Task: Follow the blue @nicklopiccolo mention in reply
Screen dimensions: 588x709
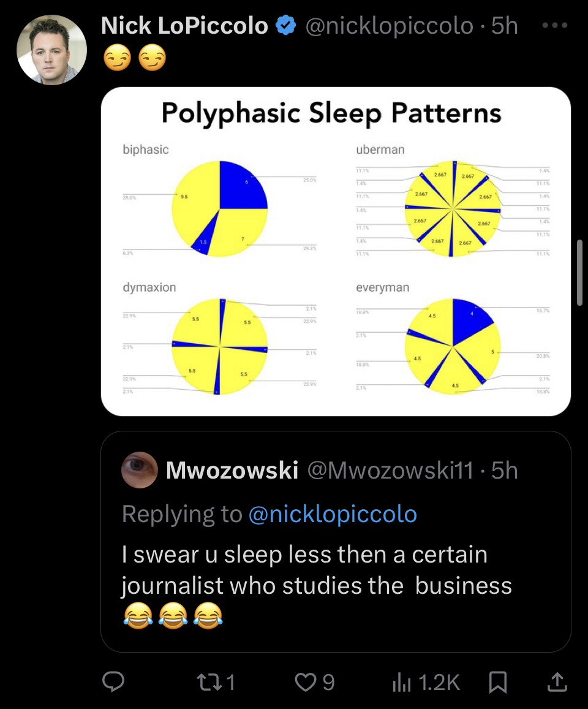Action: tap(333, 514)
